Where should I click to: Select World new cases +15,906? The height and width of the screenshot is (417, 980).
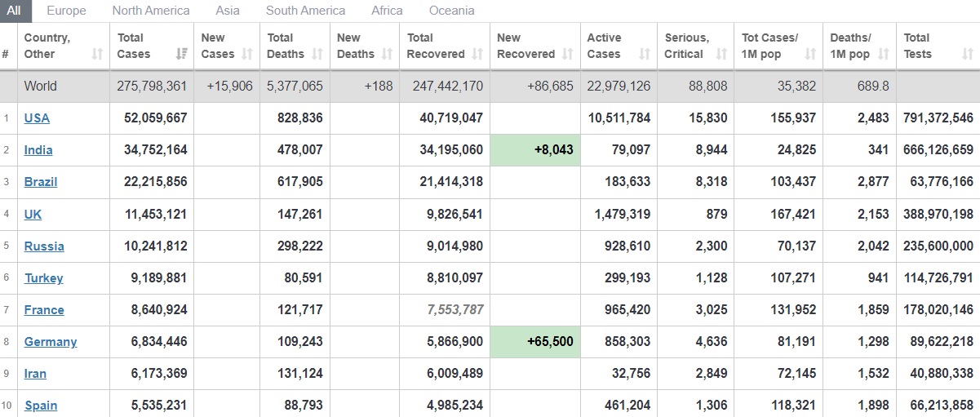point(229,87)
